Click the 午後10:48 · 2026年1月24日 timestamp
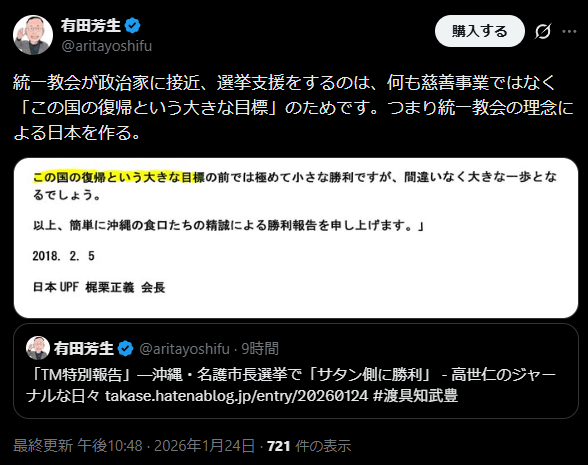The image size is (588, 465). coord(166,446)
